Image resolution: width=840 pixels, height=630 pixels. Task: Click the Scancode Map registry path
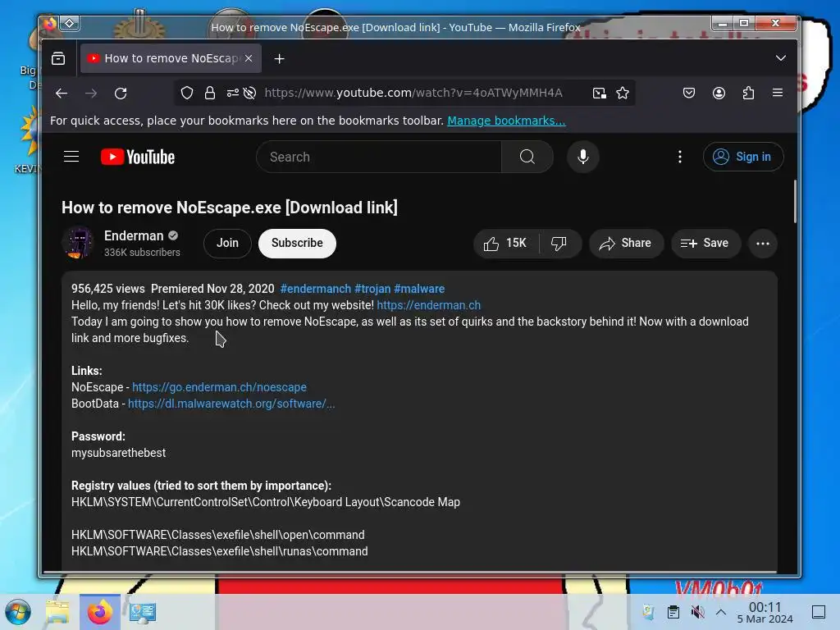pyautogui.click(x=266, y=503)
